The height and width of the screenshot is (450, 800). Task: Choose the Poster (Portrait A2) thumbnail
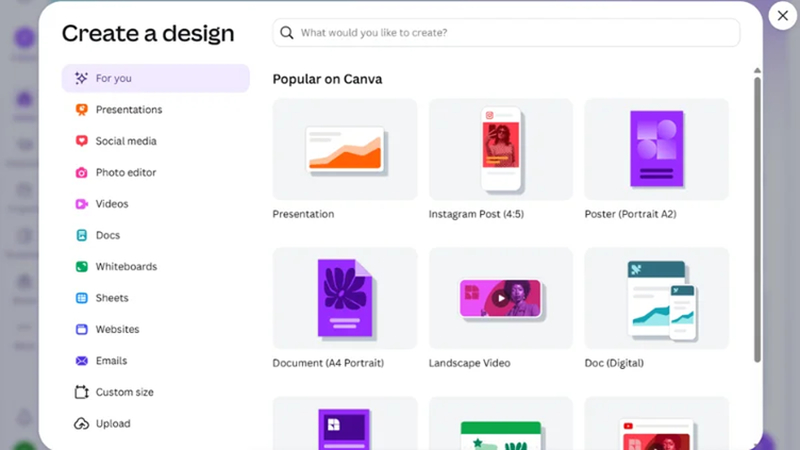tap(657, 149)
